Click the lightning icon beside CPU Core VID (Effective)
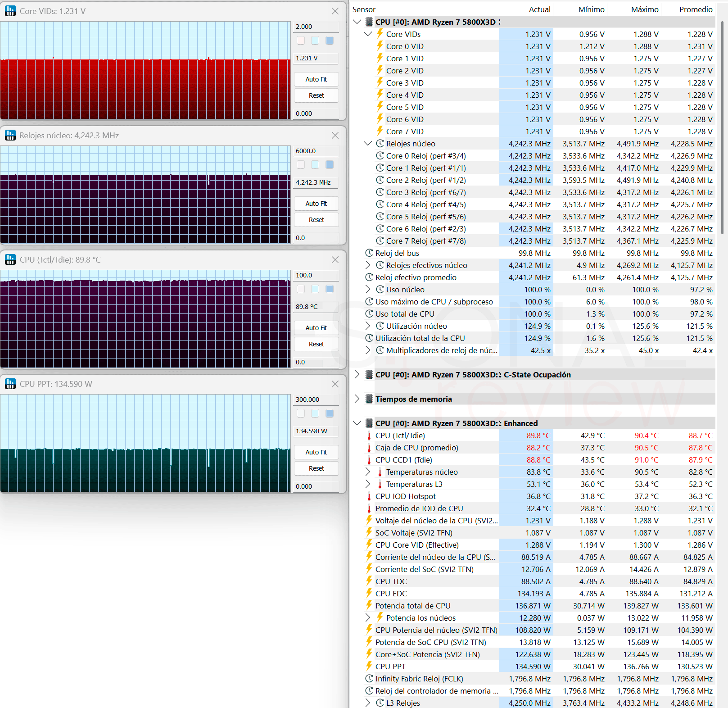 (369, 545)
